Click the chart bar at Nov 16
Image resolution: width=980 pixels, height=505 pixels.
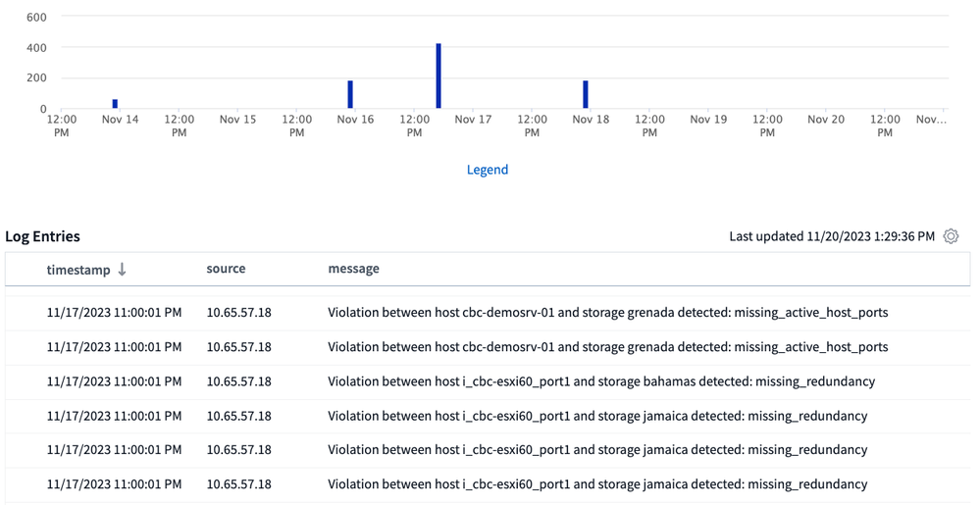[350, 94]
